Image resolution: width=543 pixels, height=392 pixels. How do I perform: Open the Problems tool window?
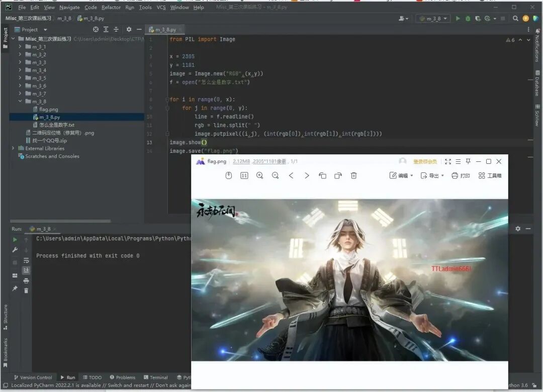[x=123, y=377]
